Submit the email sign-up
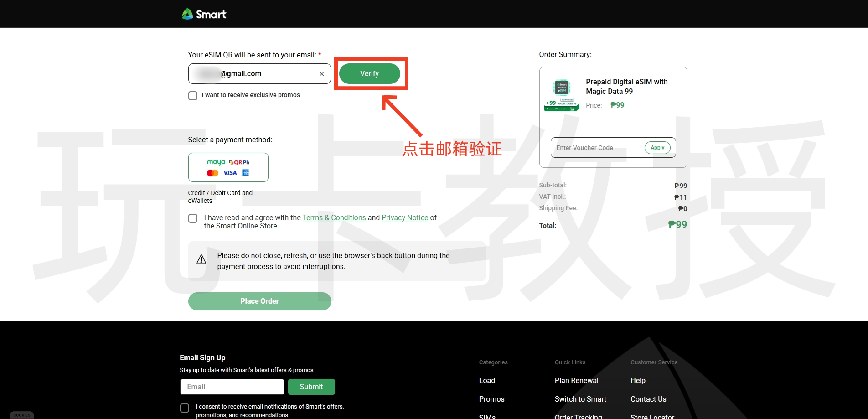Viewport: 868px width, 419px height. coord(311,387)
